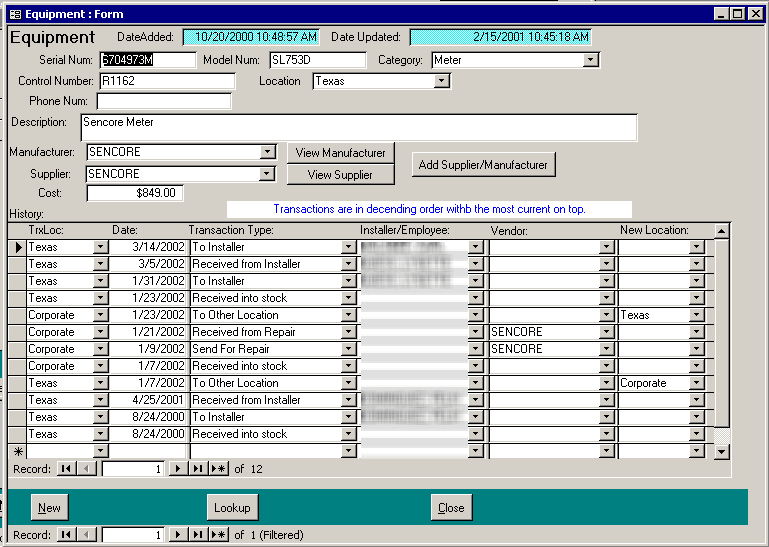The image size is (769, 547).
Task: Click the New button in footer
Action: 49,508
